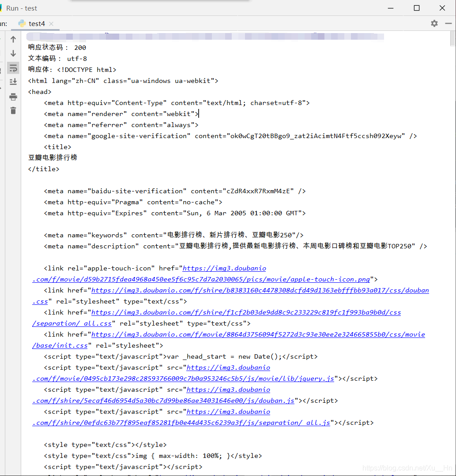
Task: Click the Down the Stack Trace arrow
Action: click(13, 53)
